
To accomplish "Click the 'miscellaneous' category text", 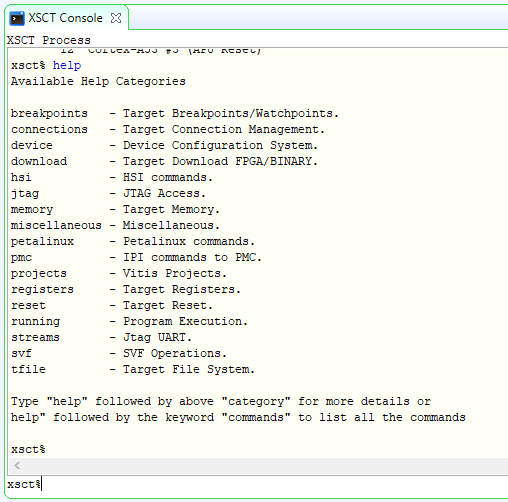I will tap(56, 225).
